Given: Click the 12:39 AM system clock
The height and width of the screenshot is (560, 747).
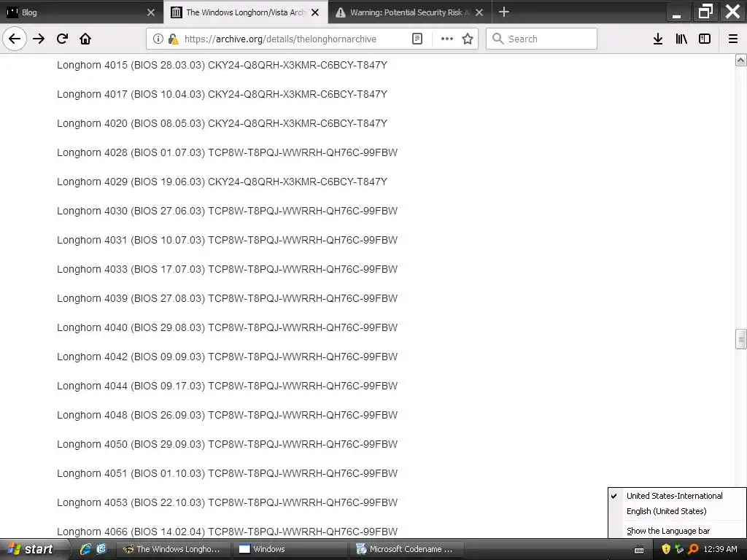Looking at the screenshot, I should click(720, 549).
